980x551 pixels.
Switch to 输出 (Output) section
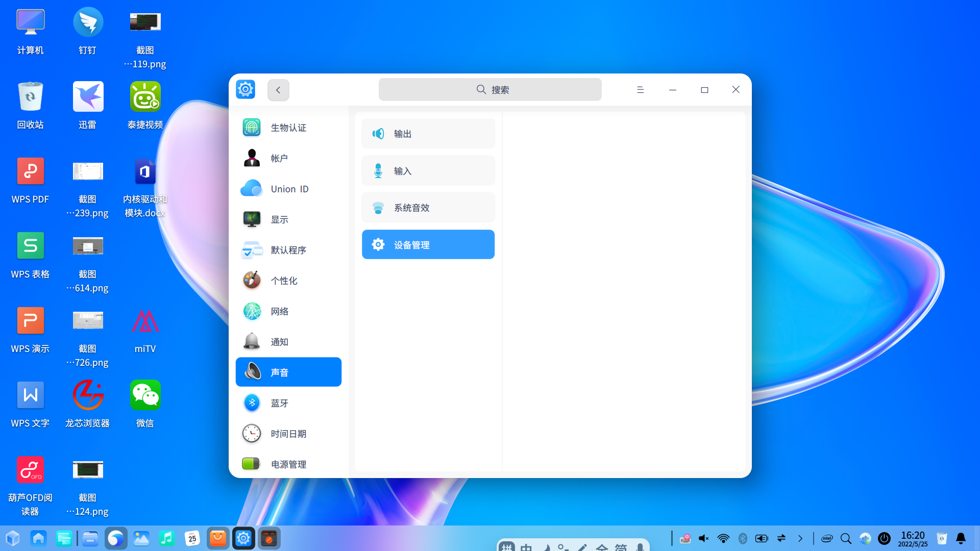click(x=428, y=133)
